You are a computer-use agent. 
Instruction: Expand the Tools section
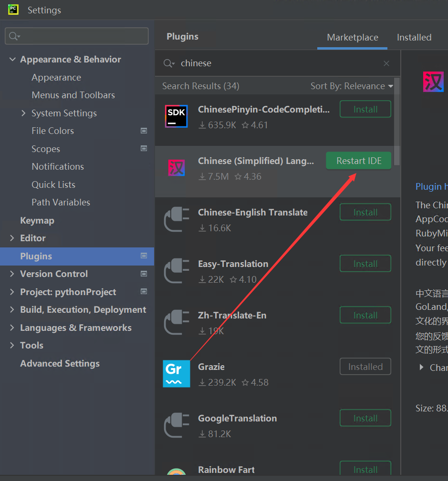pyautogui.click(x=12, y=345)
